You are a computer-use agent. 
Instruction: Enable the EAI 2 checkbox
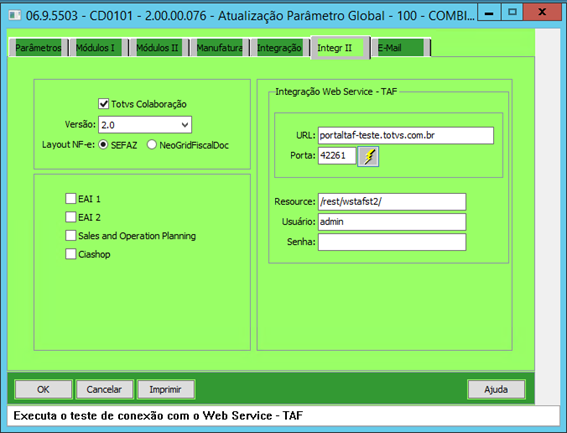click(71, 217)
